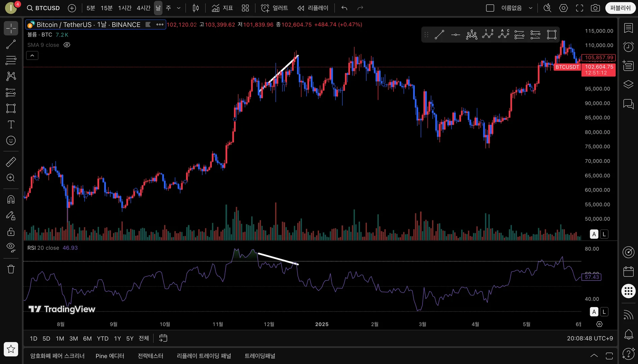The width and height of the screenshot is (638, 364).
Task: Select the ruler measure tool
Action: click(x=11, y=162)
